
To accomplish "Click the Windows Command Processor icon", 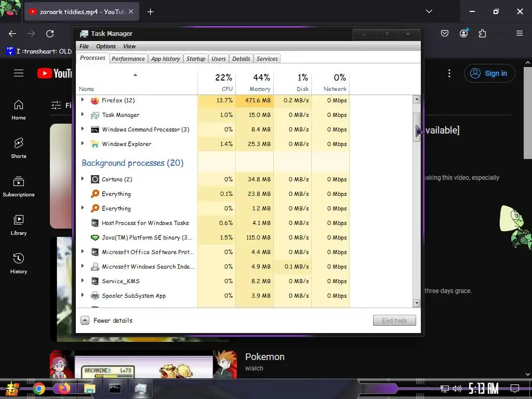I will pyautogui.click(x=95, y=129).
